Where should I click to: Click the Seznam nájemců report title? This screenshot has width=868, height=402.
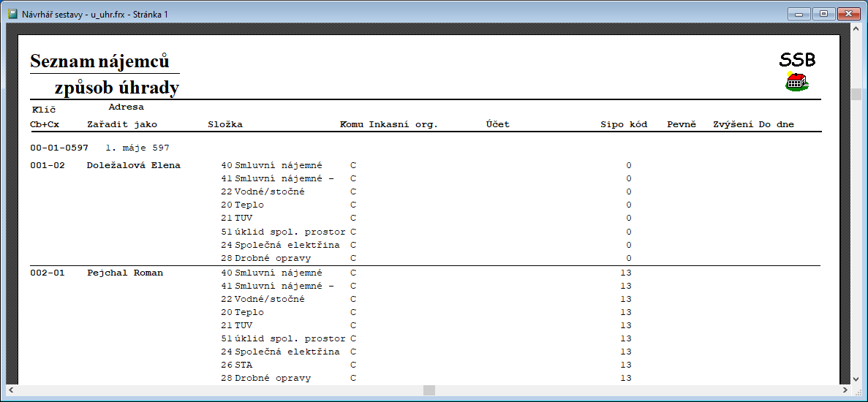click(99, 61)
